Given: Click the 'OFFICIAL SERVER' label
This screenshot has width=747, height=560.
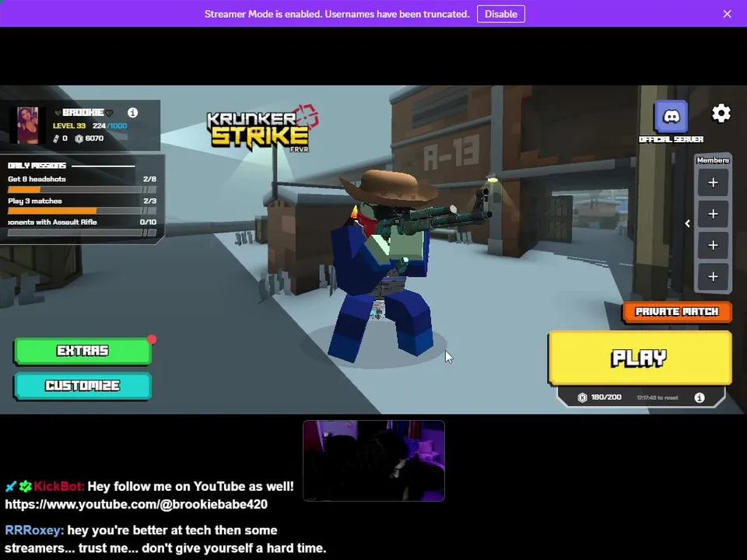Looking at the screenshot, I should tap(671, 139).
